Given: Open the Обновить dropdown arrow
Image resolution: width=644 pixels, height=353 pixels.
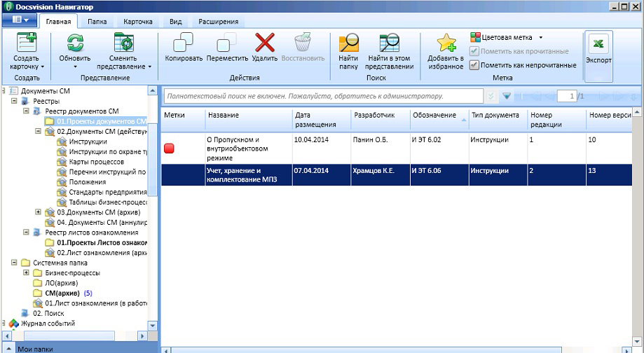Looking at the screenshot, I should (x=75, y=67).
